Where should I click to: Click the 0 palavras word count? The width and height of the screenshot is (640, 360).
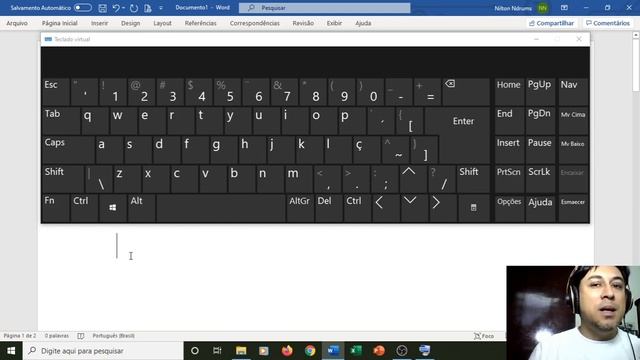point(57,336)
